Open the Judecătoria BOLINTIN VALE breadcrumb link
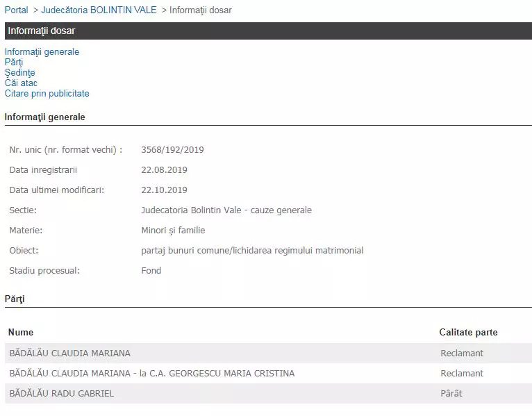This screenshot has height=416, width=532. tap(99, 10)
